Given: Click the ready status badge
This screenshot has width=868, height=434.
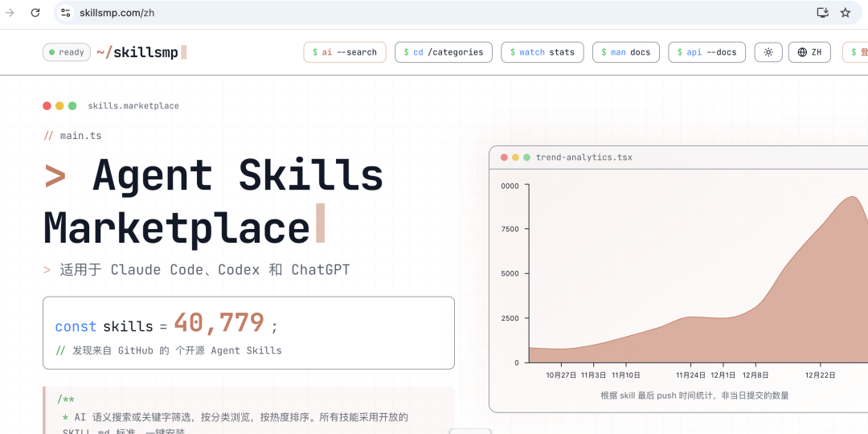Looking at the screenshot, I should pyautogui.click(x=67, y=52).
